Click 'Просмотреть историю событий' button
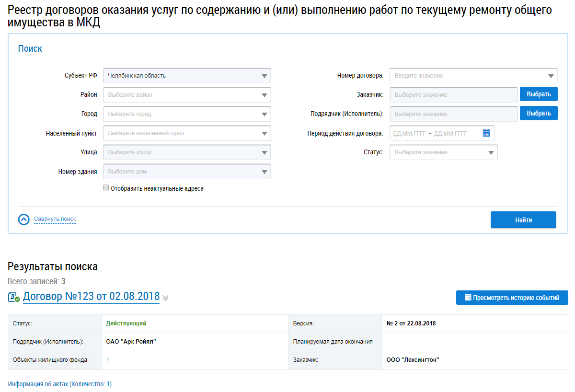This screenshot has width=575, height=392. coord(512,298)
